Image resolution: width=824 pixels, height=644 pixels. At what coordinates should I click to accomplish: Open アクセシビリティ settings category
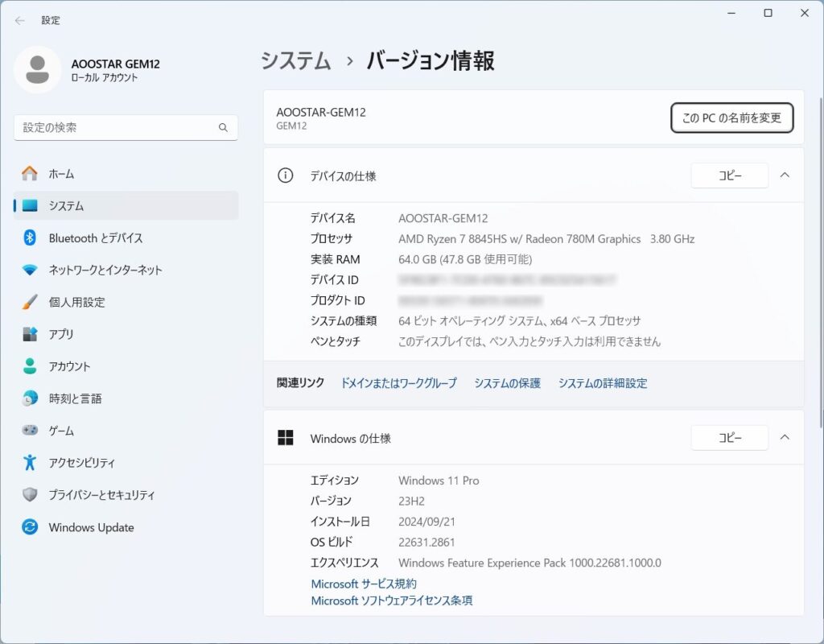(126, 463)
